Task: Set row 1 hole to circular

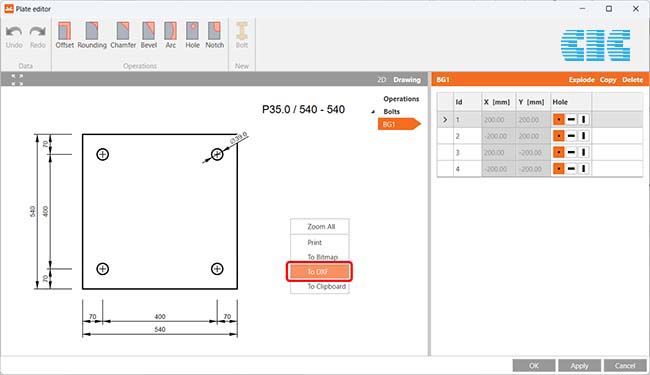Action: click(558, 120)
